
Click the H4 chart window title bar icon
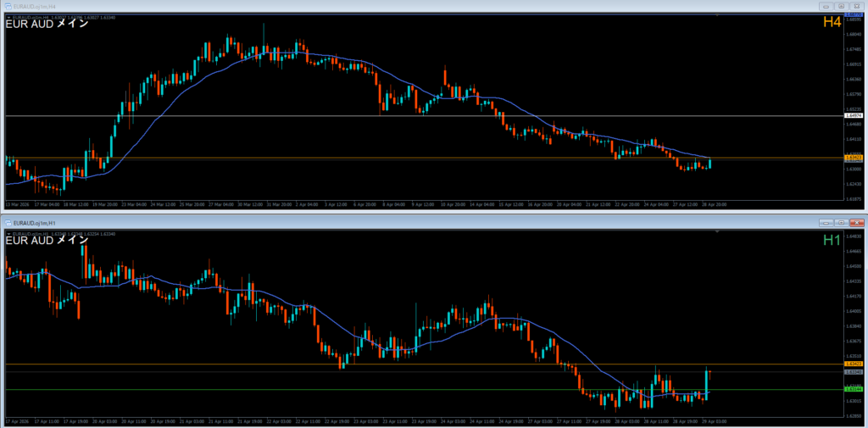point(5,5)
